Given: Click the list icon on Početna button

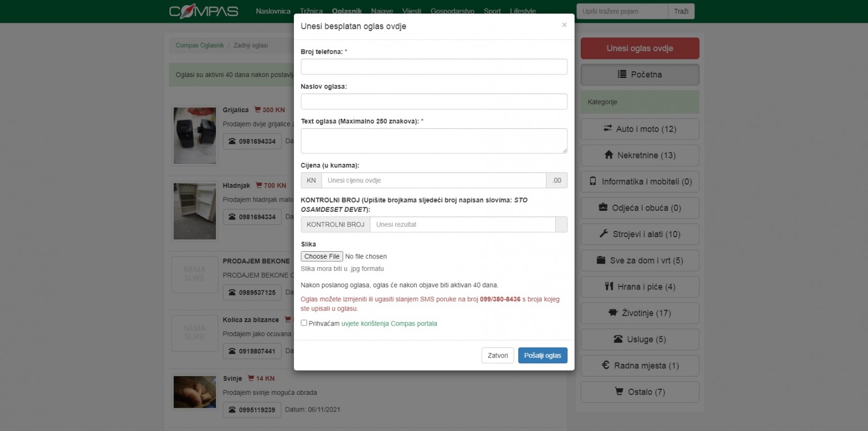Looking at the screenshot, I should [x=622, y=74].
